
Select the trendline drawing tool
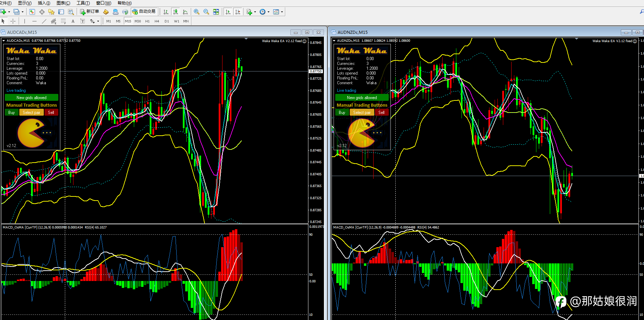[44, 21]
